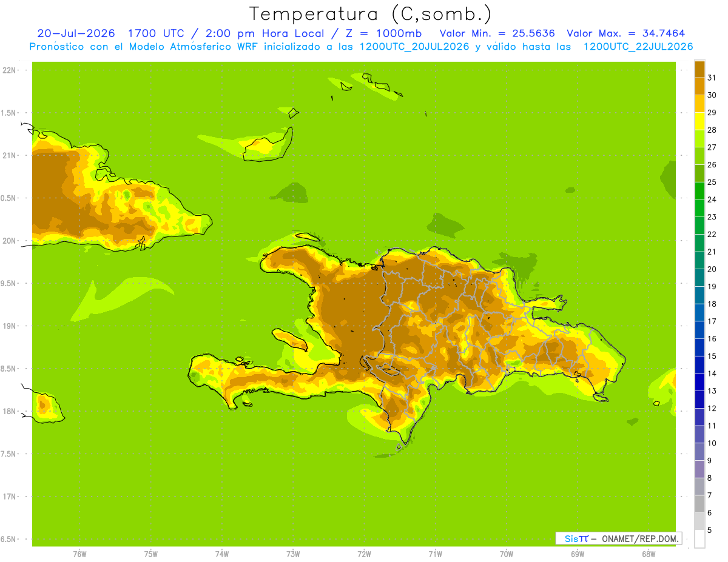The height and width of the screenshot is (562, 728).
Task: Click the blue colorbar swatch between 15 and 16
Action: click(x=699, y=347)
